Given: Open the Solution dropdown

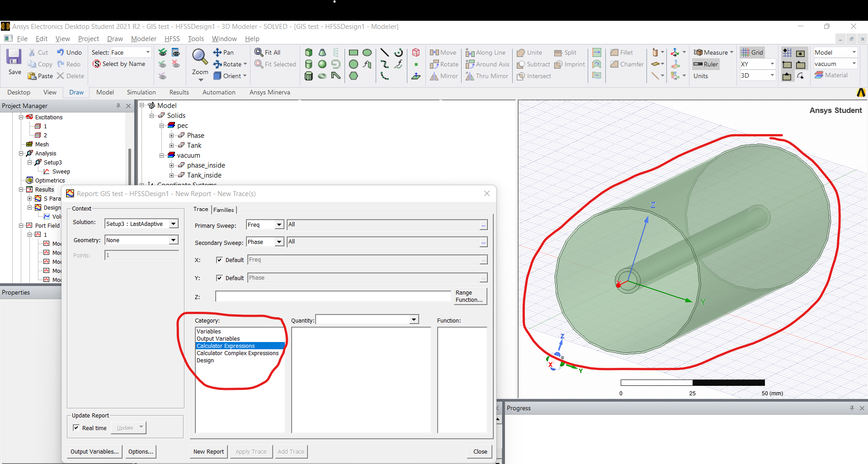Looking at the screenshot, I should pos(174,224).
